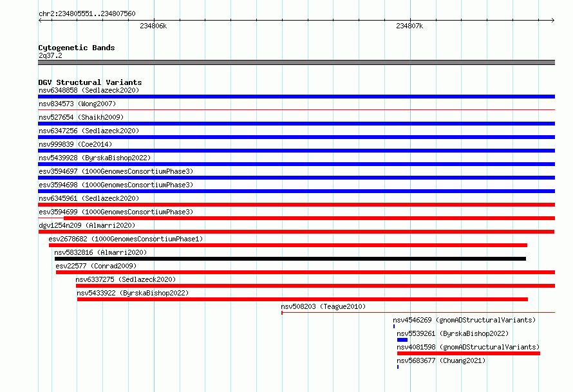
Task: Open the nsv834573 (Wong2007) variant label
Action: pos(77,104)
